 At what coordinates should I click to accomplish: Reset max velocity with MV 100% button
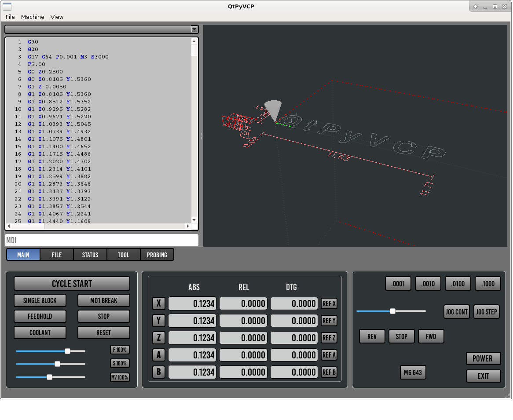coord(120,377)
